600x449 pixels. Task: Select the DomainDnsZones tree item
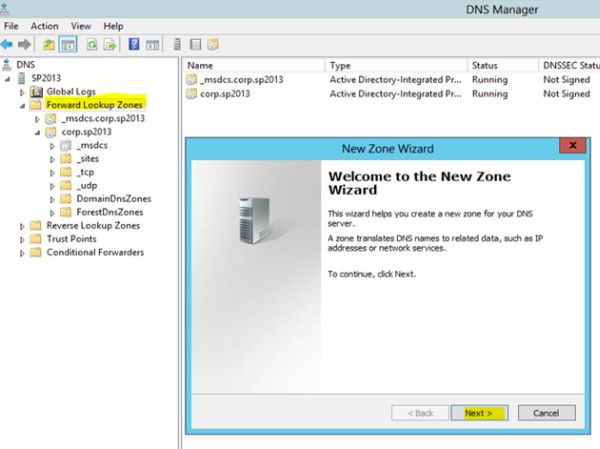[114, 199]
